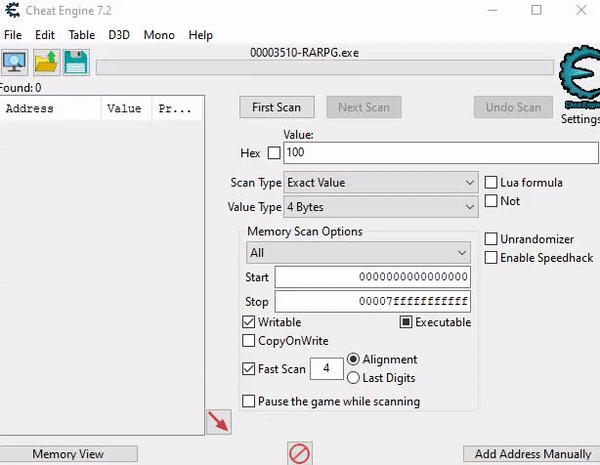Click the First Scan button
This screenshot has width=600, height=465.
pyautogui.click(x=277, y=107)
